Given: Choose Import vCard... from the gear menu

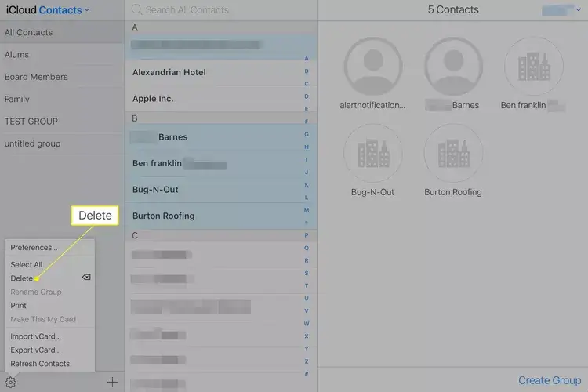Looking at the screenshot, I should [35, 336].
